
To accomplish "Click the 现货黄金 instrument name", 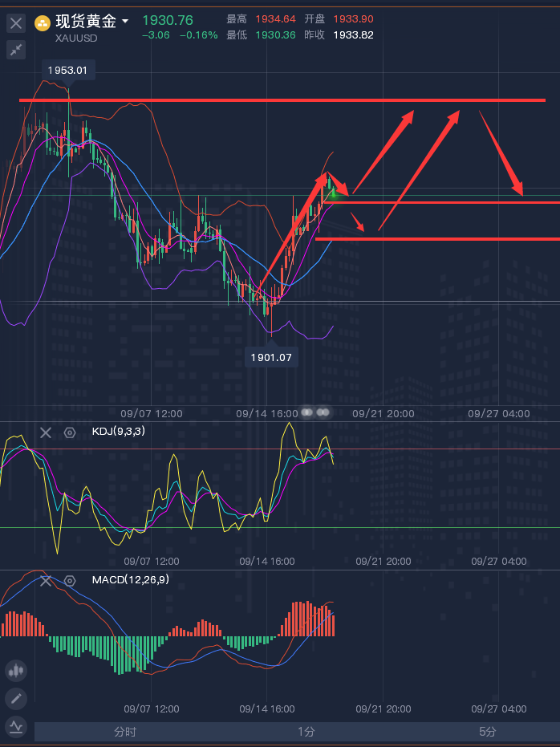I will click(86, 21).
